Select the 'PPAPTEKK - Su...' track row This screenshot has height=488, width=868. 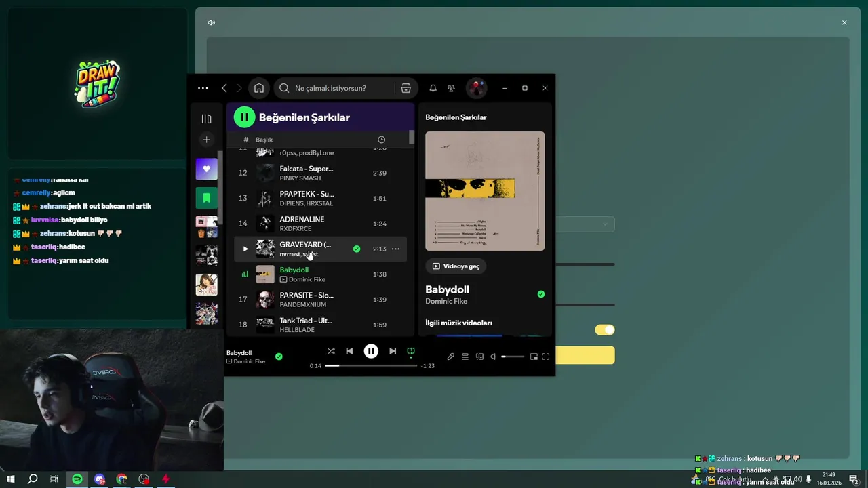click(x=320, y=198)
